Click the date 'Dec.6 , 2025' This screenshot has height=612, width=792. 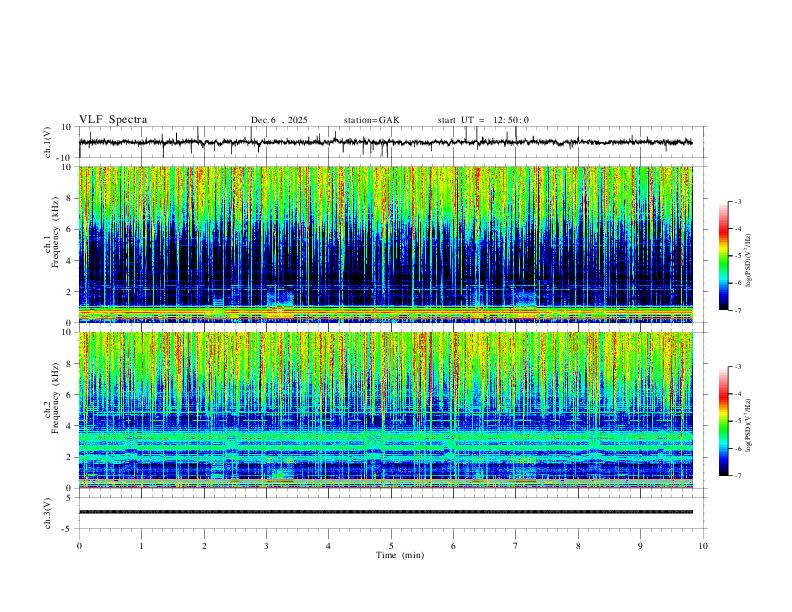[x=279, y=120]
